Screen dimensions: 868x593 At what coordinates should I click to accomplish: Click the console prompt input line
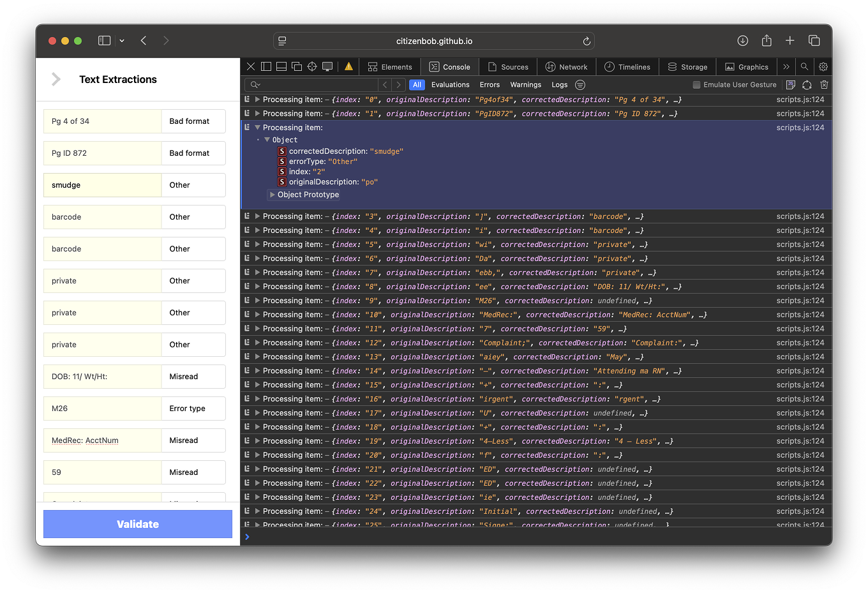(536, 537)
